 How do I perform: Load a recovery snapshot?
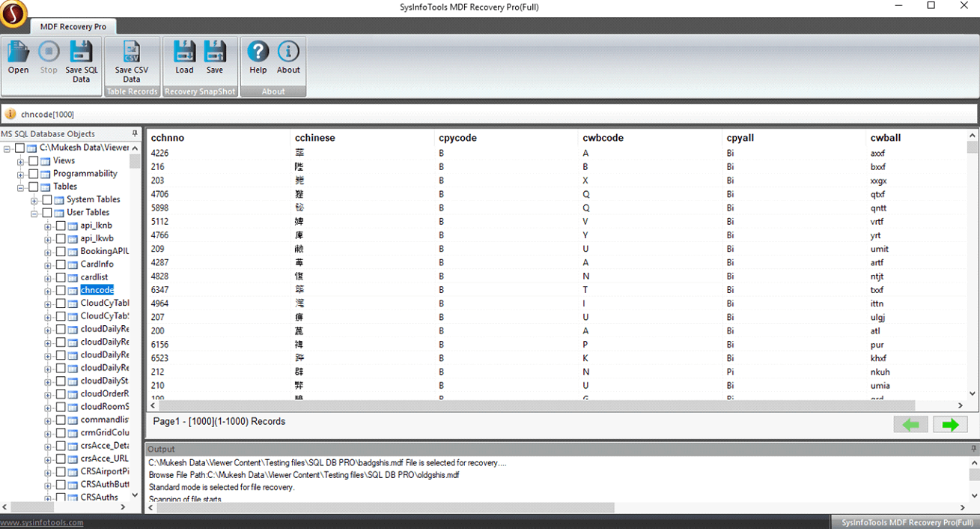184,58
